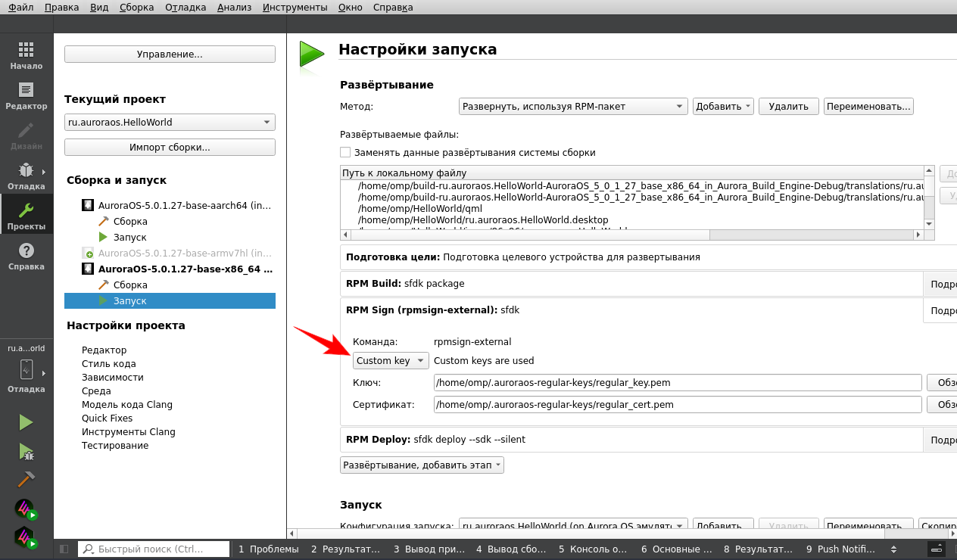Start debugging with the Run-Debug icon
The height and width of the screenshot is (560, 957).
(26, 452)
